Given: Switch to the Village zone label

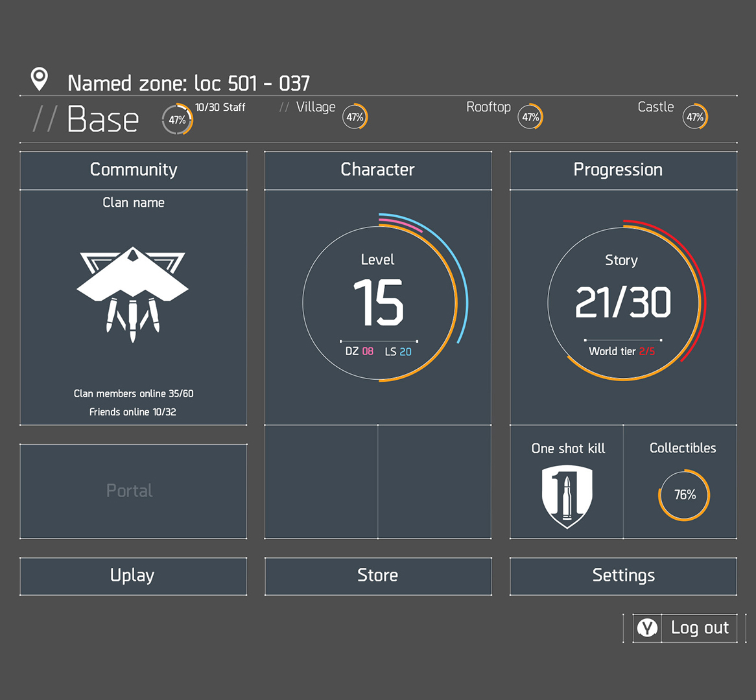Looking at the screenshot, I should tap(316, 107).
